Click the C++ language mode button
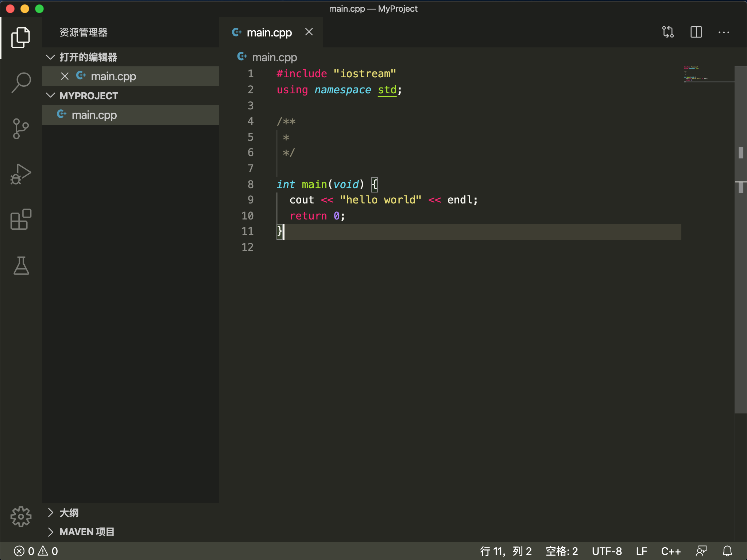747x560 pixels. tap(670, 551)
